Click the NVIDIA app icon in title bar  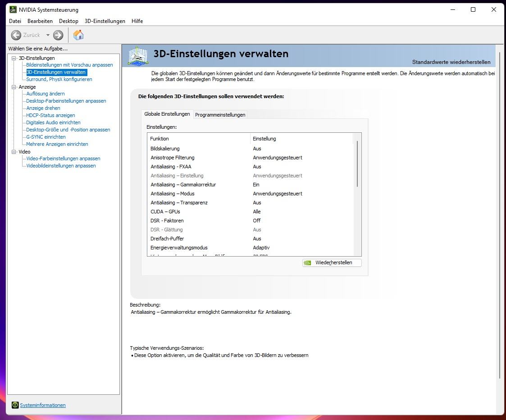click(13, 9)
